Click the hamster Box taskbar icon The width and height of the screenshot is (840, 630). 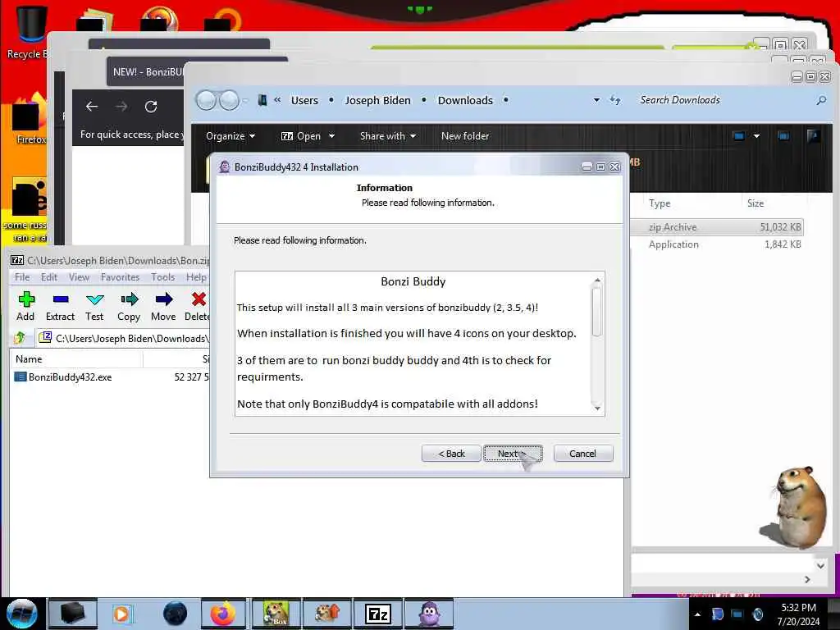click(x=276, y=614)
